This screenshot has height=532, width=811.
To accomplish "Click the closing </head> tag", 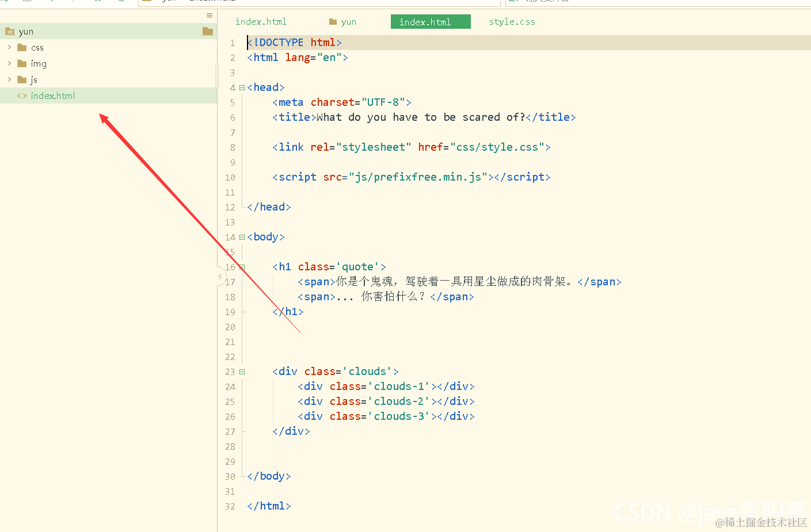I will (x=269, y=207).
